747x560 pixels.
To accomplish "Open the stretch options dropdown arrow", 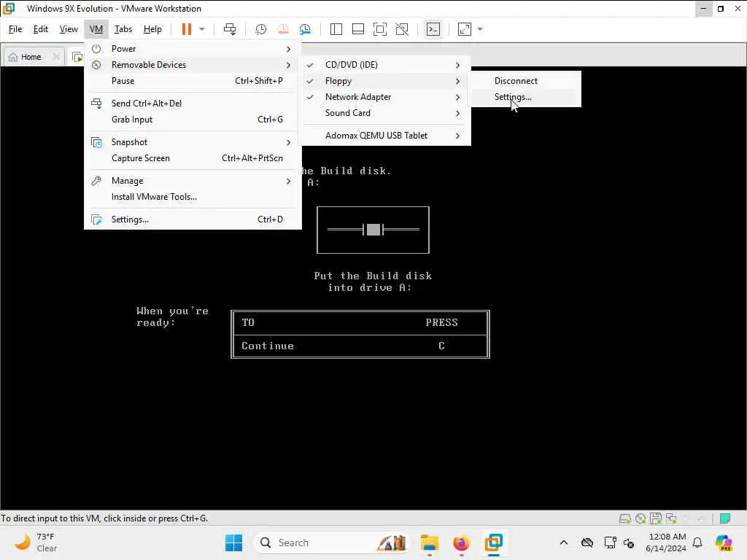I will [x=480, y=29].
